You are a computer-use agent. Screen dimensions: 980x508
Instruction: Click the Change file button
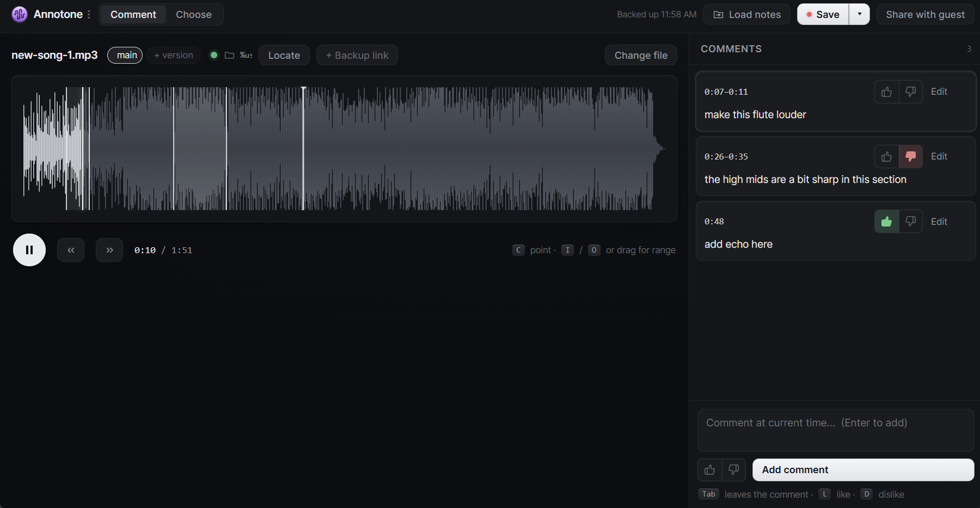click(x=641, y=55)
